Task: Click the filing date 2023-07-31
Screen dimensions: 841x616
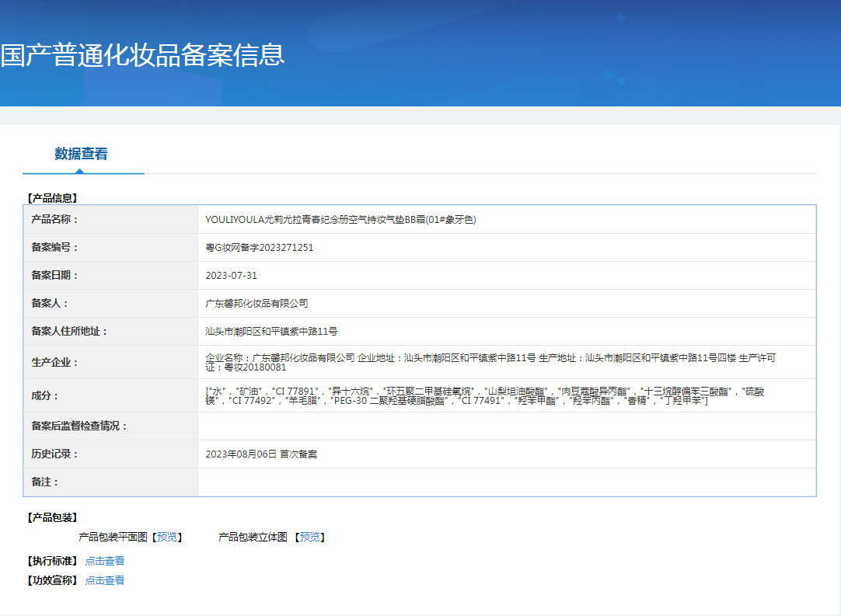Action: tap(231, 275)
